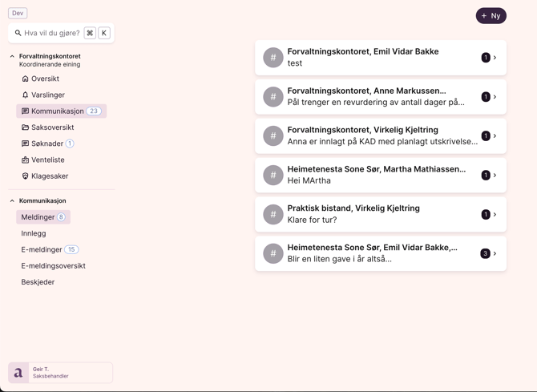537x392 pixels.
Task: Click the Dev environment badge
Action: click(x=18, y=13)
